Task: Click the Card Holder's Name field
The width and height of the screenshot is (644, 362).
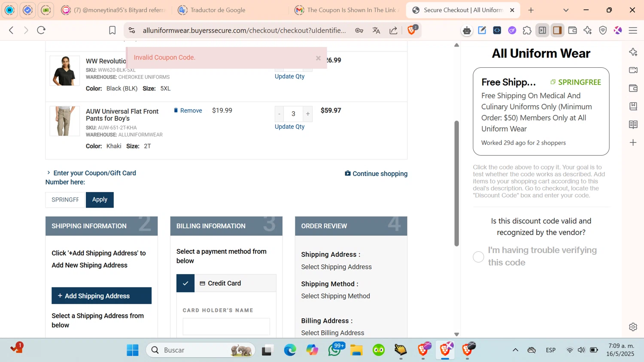Action: (226, 326)
